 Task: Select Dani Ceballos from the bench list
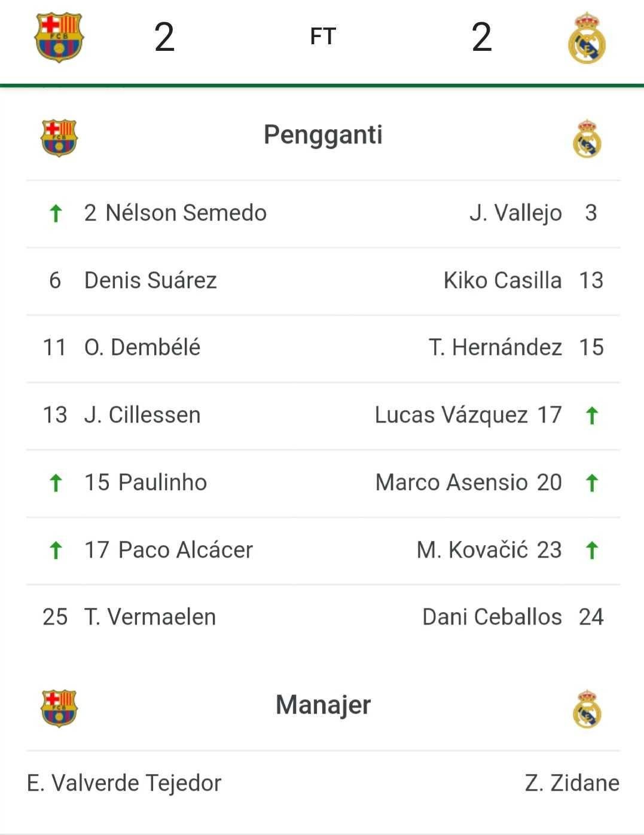point(492,617)
